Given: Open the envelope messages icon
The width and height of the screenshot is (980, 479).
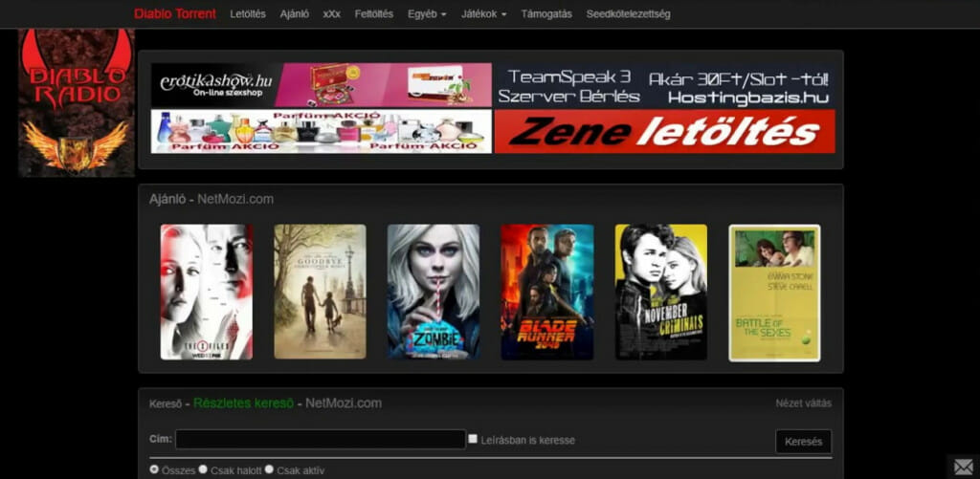Looking at the screenshot, I should coord(963,467).
